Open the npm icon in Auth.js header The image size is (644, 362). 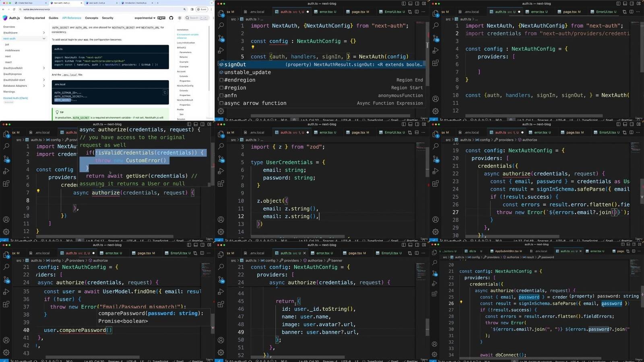[161, 18]
